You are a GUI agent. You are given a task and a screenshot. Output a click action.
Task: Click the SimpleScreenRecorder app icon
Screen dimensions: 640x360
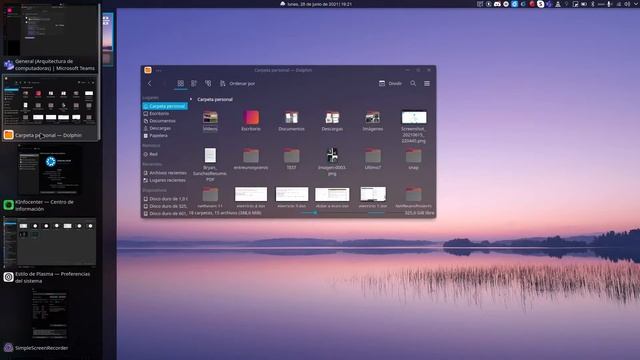click(9, 348)
